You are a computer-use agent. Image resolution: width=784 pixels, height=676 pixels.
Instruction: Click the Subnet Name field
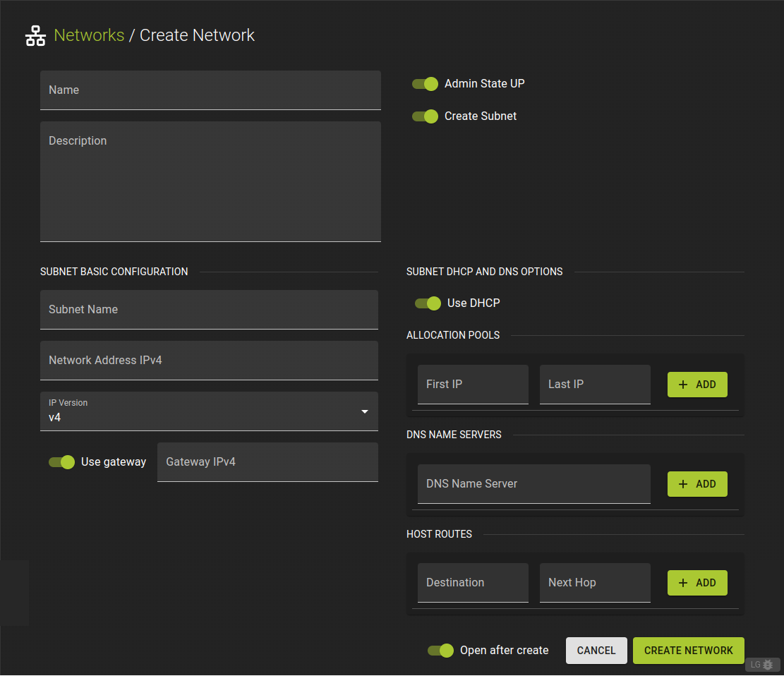[209, 310]
